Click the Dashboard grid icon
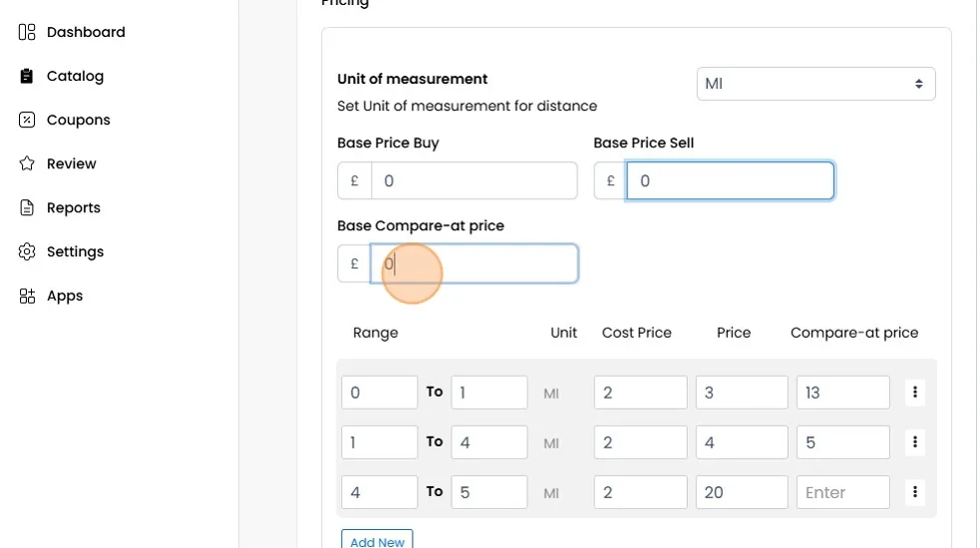Image resolution: width=980 pixels, height=548 pixels. [27, 32]
